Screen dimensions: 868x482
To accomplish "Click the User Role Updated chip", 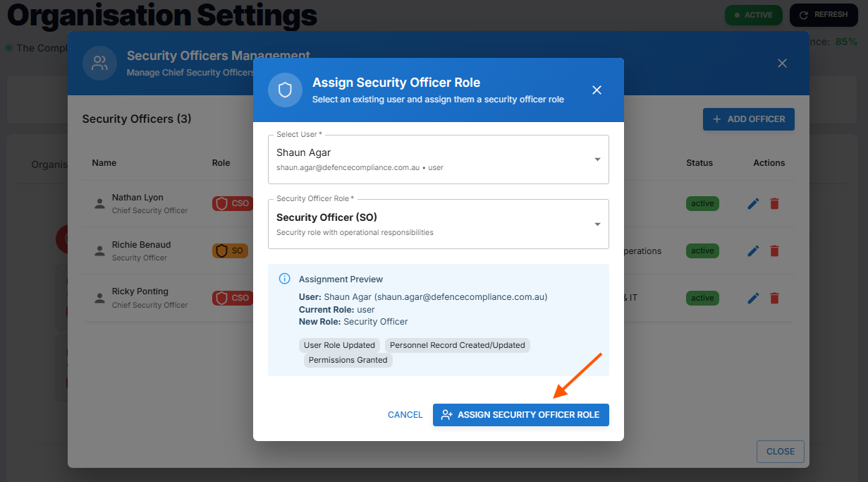I will pyautogui.click(x=339, y=345).
